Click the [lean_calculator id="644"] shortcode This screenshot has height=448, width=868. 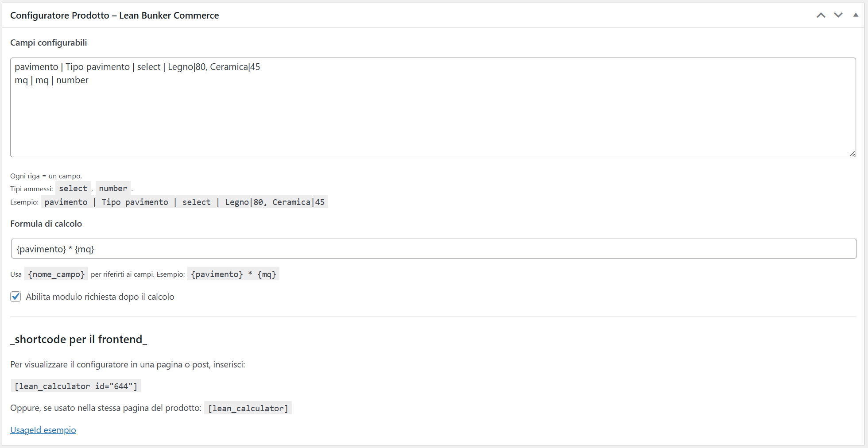(76, 386)
